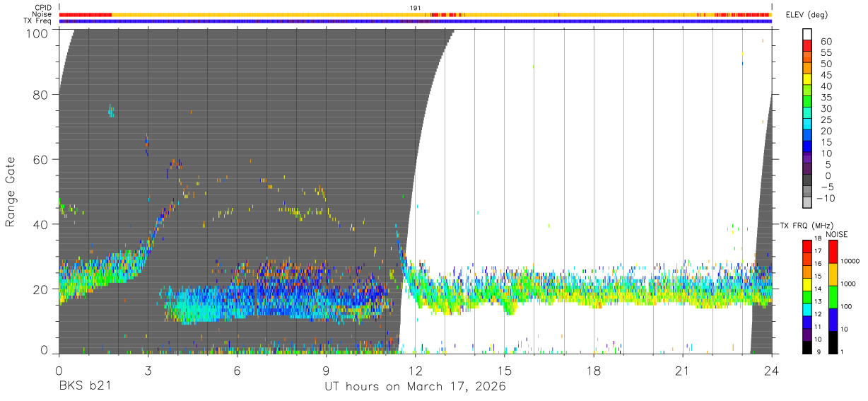Click the Range Gate axis title
Viewport: 868px width, 401px height.
click(x=11, y=192)
